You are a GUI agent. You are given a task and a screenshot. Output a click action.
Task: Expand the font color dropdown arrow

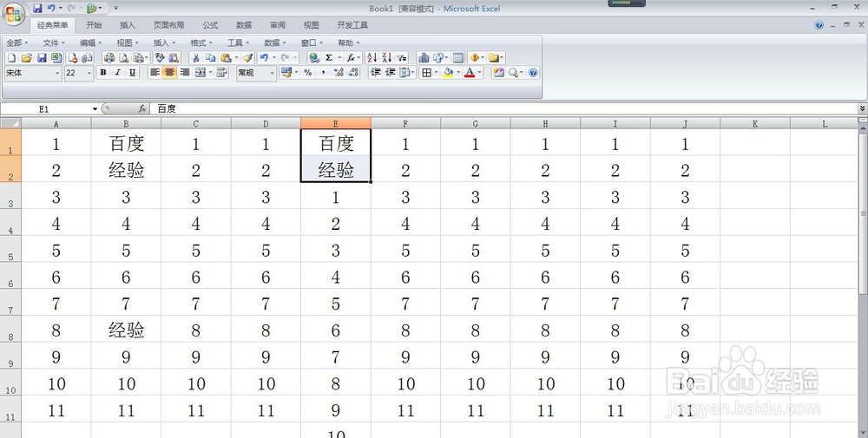click(x=479, y=73)
